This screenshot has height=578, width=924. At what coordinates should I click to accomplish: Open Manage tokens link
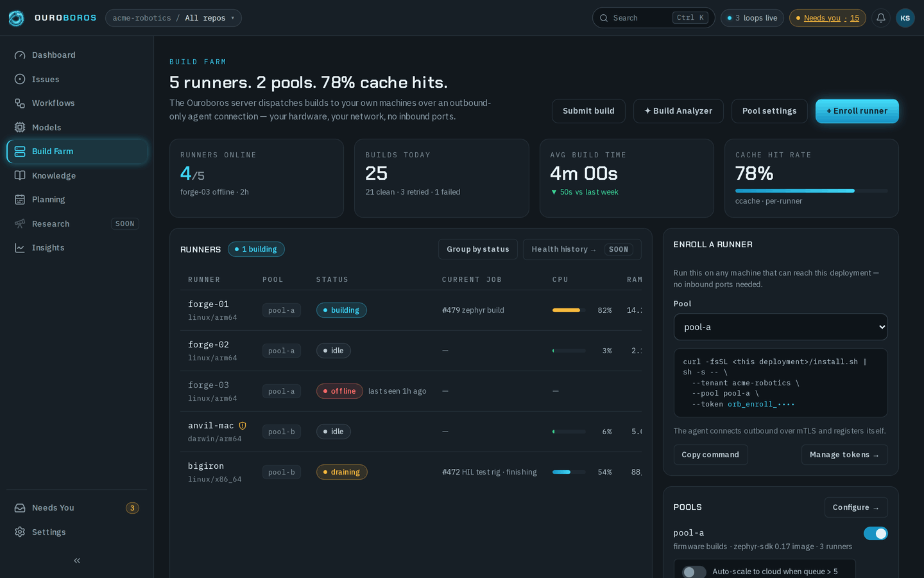(x=844, y=455)
